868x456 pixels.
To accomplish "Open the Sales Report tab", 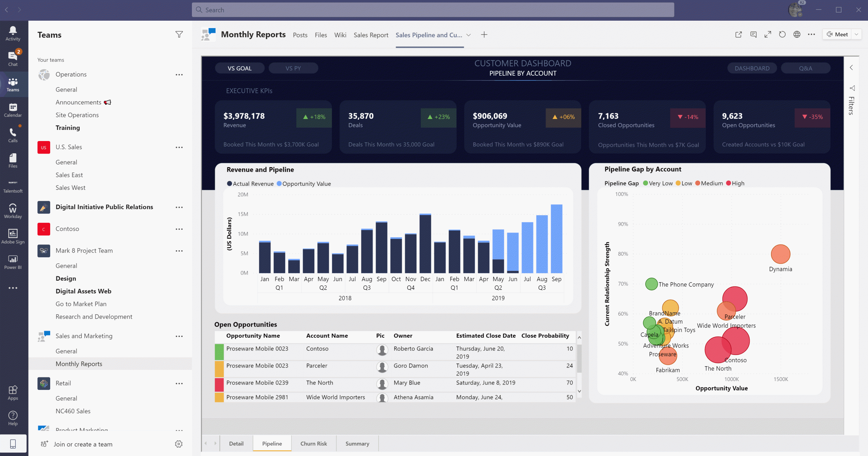I will 371,35.
